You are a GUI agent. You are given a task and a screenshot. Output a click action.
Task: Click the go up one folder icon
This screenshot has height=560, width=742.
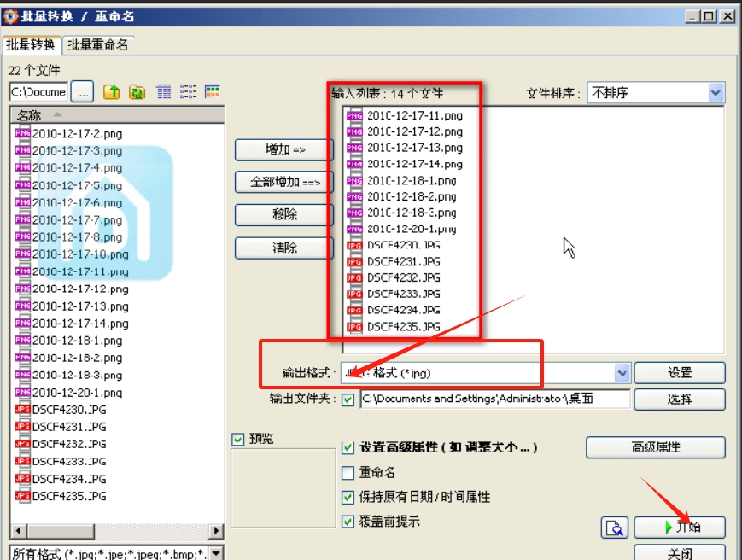[x=112, y=91]
